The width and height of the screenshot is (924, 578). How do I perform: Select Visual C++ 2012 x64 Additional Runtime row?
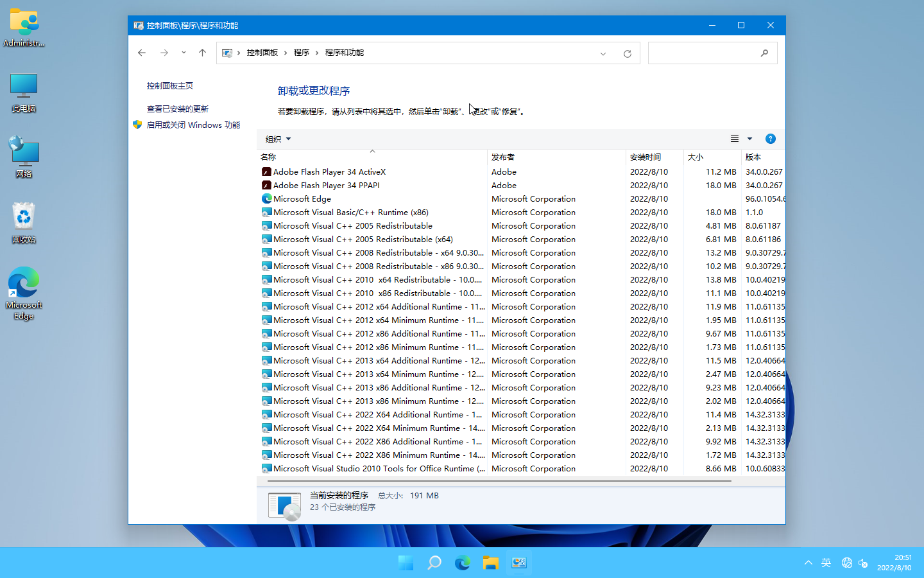tap(521, 307)
